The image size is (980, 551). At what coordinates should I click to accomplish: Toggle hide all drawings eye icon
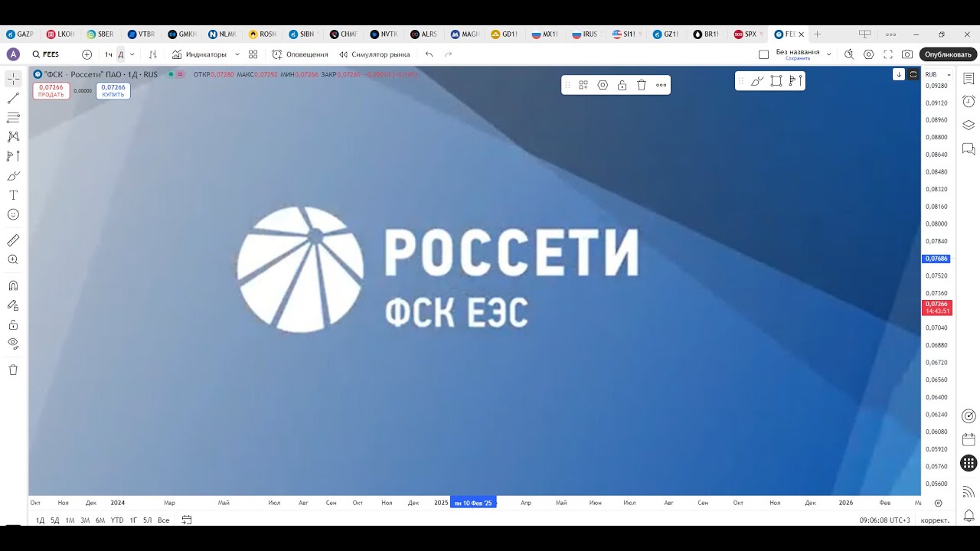(x=13, y=344)
